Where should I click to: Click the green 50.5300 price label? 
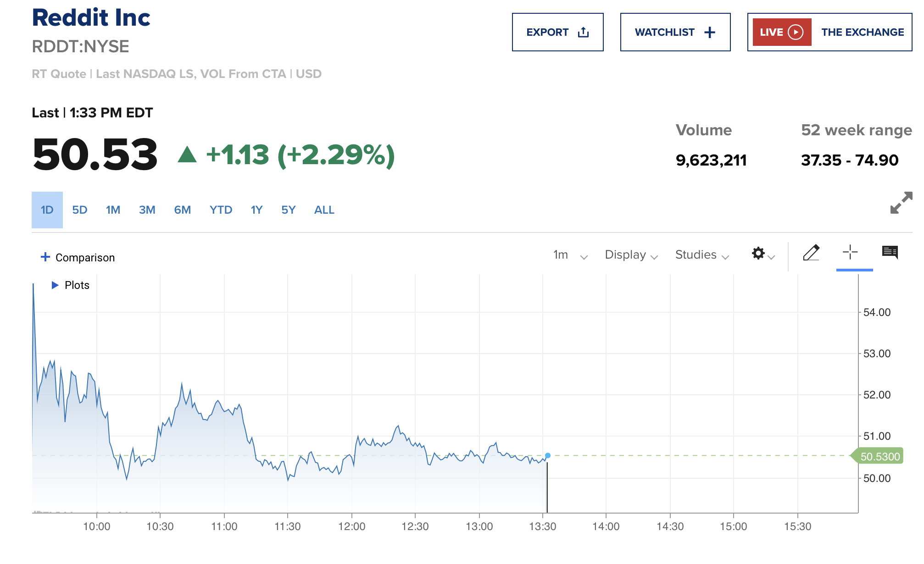pyautogui.click(x=879, y=456)
